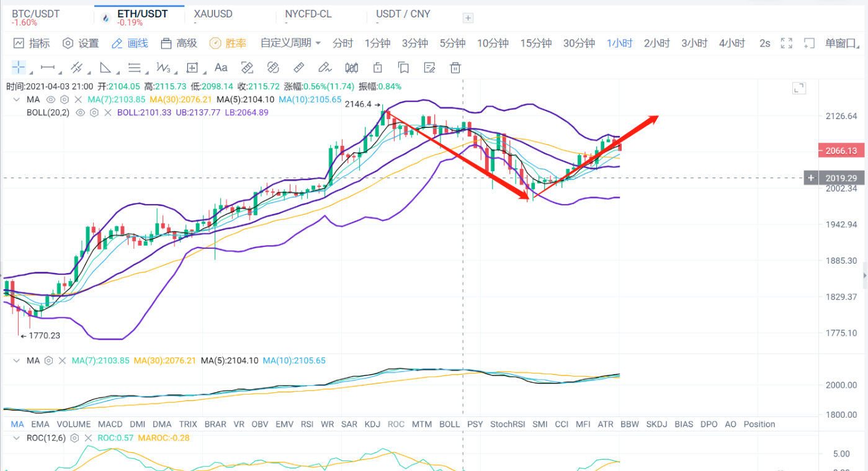Select the horizontal parallel lines tool
Image resolution: width=868 pixels, height=471 pixels.
coord(134,68)
